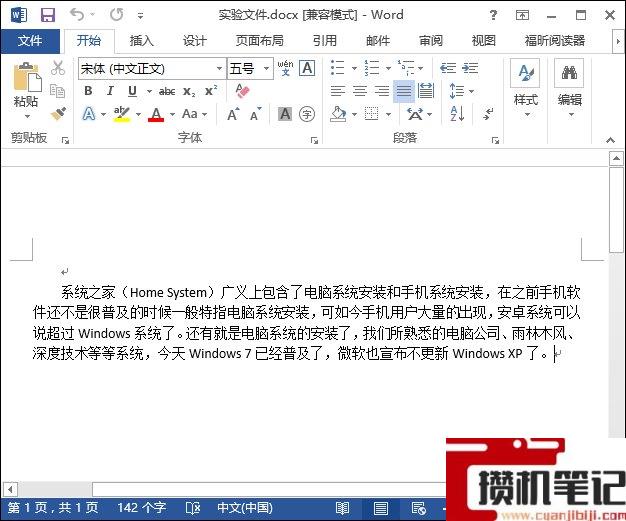Switch to the 设计 tab

tap(194, 41)
